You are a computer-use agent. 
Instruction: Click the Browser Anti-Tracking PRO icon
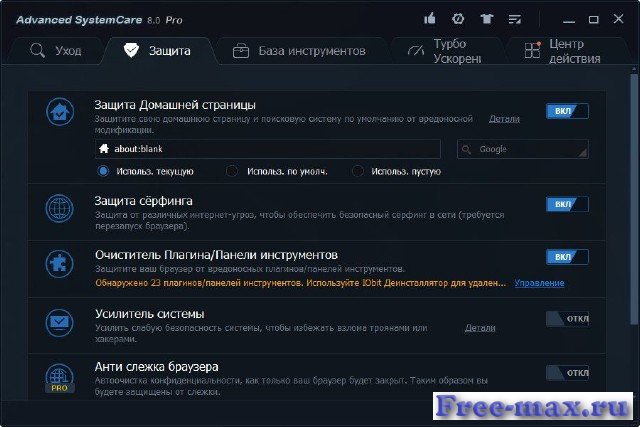click(x=60, y=378)
